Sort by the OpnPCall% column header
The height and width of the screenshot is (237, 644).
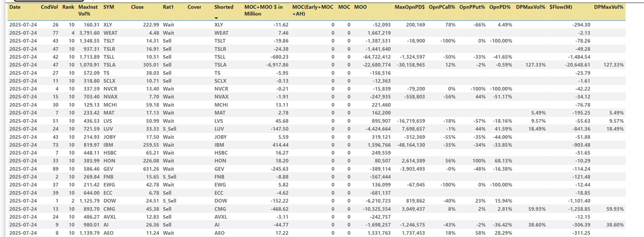pos(443,7)
